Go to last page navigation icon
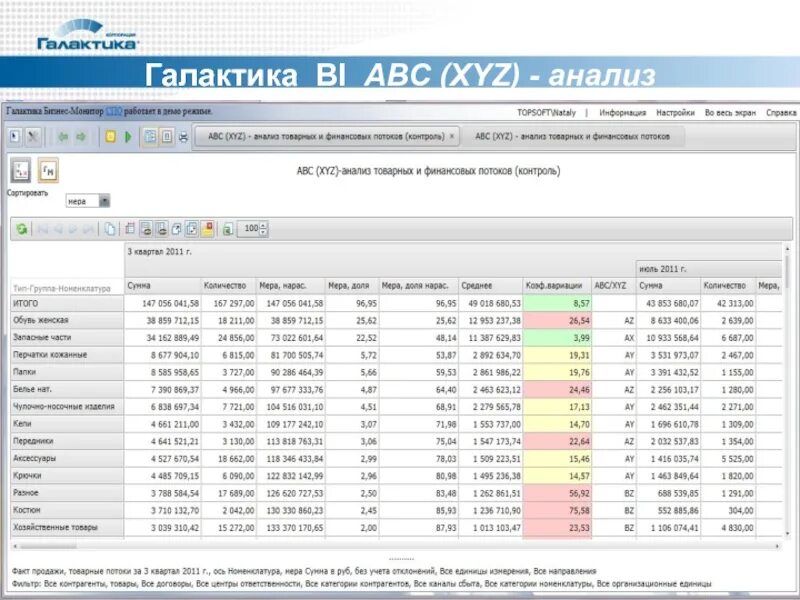Viewport: 800px width, 600px height. point(88,230)
